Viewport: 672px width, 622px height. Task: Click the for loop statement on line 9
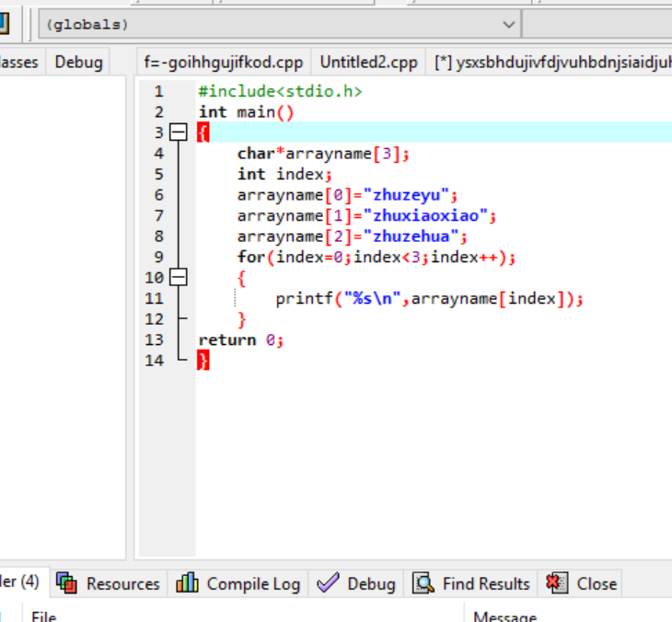pos(377,257)
